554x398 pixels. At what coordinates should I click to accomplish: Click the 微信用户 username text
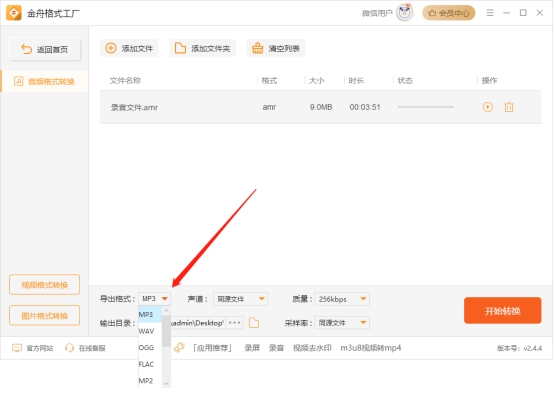[377, 13]
